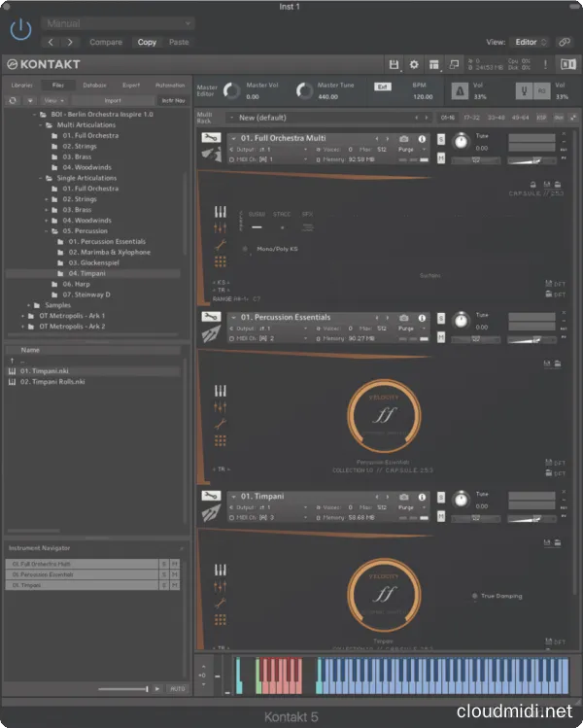Viewport: 583px width, 728px height.
Task: Click Percussion Essentials snapshot camera icon
Action: (x=404, y=318)
